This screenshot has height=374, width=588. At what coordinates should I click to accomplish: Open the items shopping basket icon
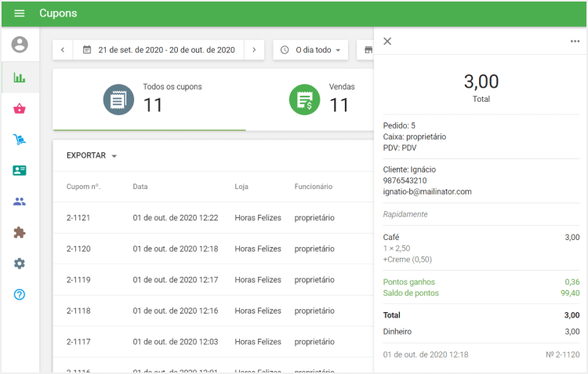pyautogui.click(x=20, y=108)
